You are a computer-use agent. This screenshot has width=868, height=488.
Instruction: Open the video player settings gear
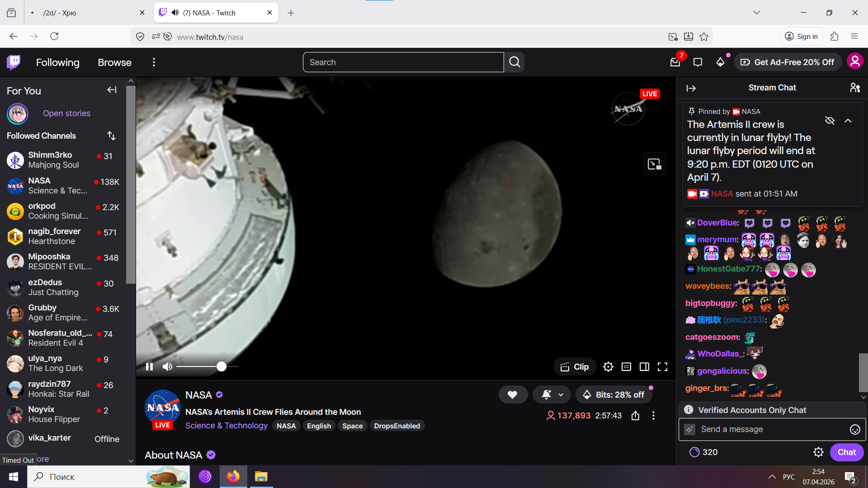pos(608,366)
